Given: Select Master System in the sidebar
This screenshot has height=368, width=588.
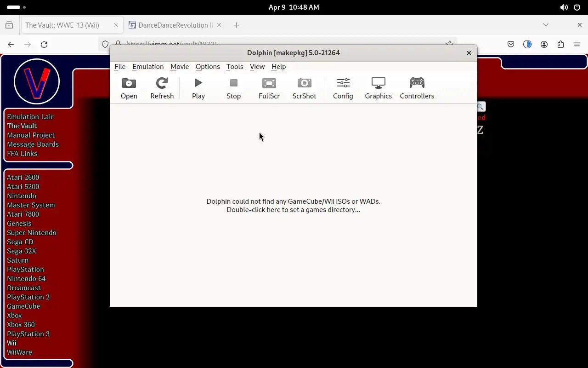Looking at the screenshot, I should [x=31, y=205].
